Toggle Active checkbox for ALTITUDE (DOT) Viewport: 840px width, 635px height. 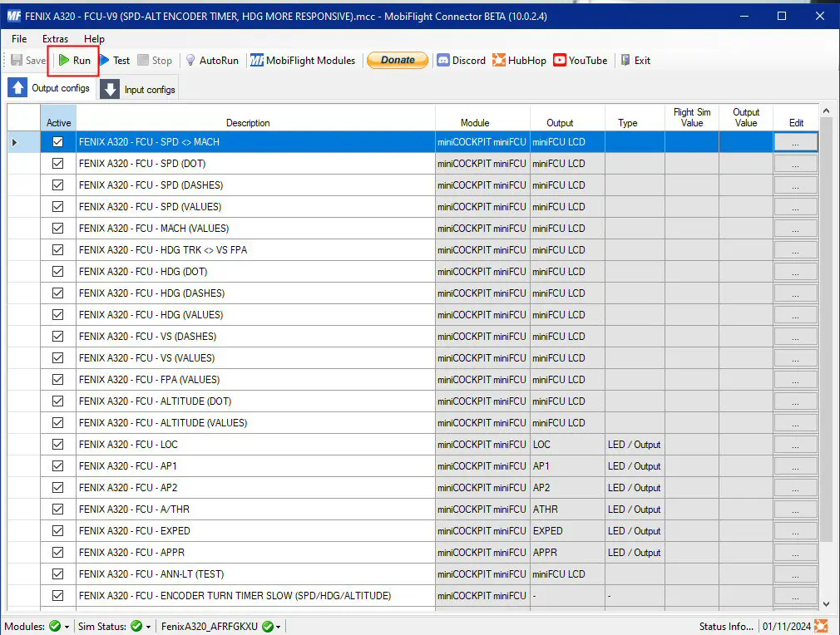pyautogui.click(x=58, y=401)
